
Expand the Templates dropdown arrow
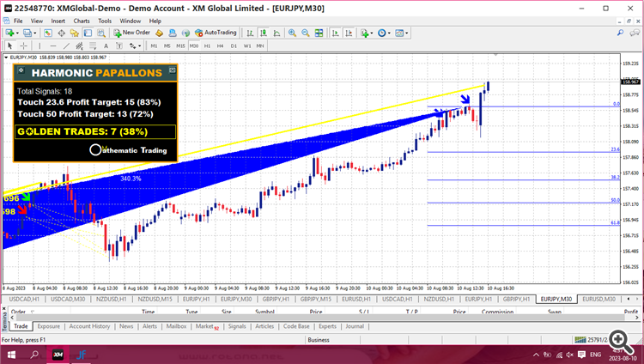407,33
